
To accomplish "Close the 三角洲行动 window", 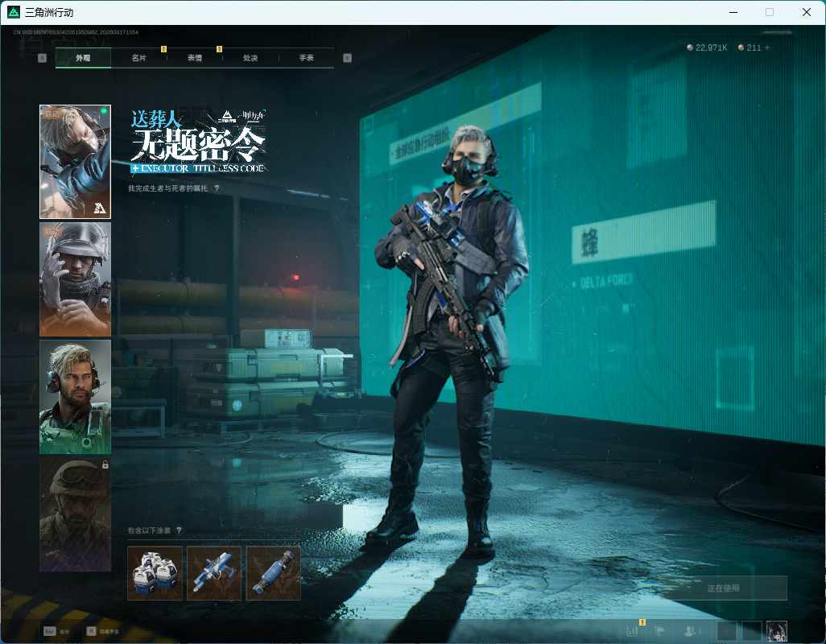I will click(807, 12).
